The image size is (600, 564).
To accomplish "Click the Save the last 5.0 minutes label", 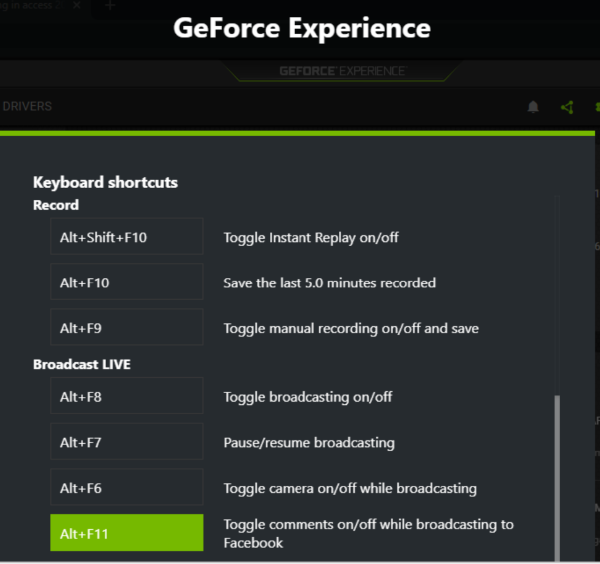I will tap(329, 283).
